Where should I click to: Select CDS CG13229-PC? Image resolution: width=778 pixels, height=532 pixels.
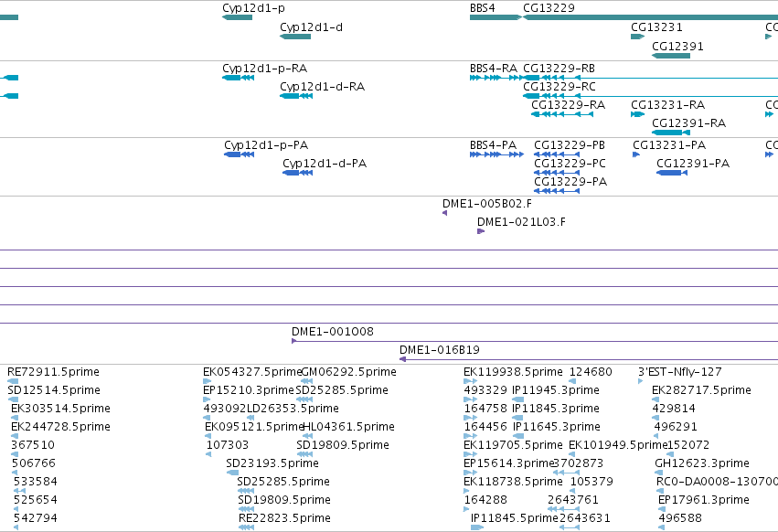tap(557, 173)
